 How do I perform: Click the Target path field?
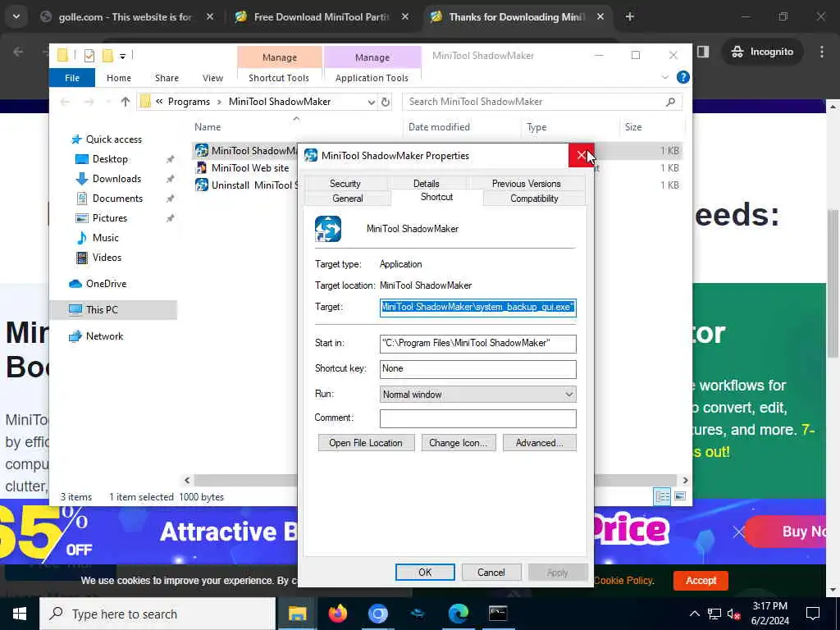point(478,307)
